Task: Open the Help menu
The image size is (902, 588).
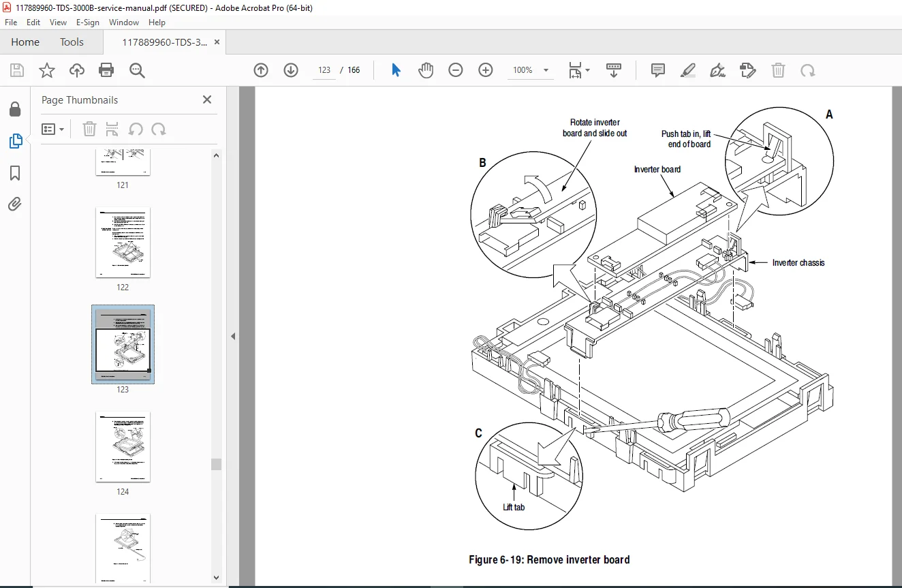Action: tap(157, 22)
